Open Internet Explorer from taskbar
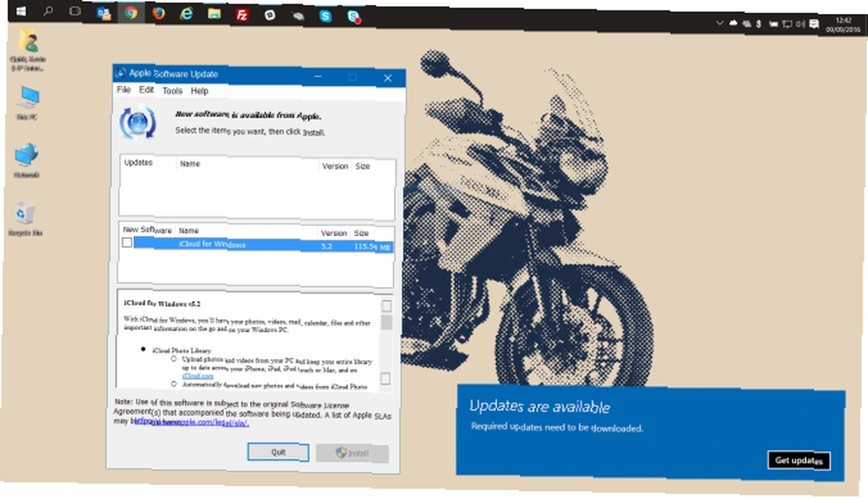Image resolution: width=868 pixels, height=499 pixels. pyautogui.click(x=187, y=13)
